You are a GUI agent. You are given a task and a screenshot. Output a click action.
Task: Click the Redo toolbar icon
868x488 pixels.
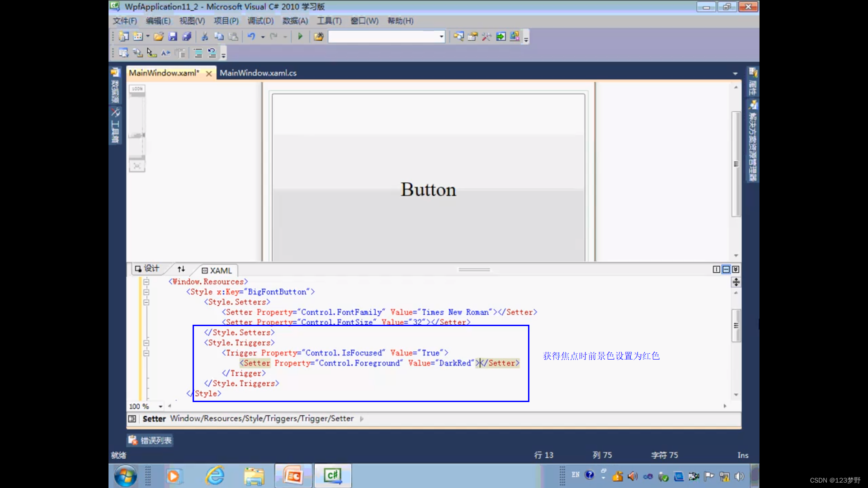tap(274, 37)
